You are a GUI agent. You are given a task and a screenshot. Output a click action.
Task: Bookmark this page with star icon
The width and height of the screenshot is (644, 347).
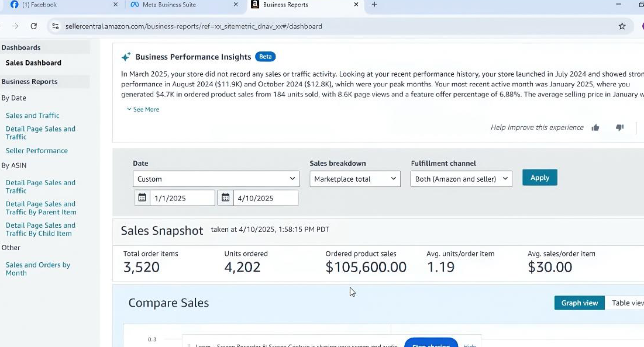point(622,26)
